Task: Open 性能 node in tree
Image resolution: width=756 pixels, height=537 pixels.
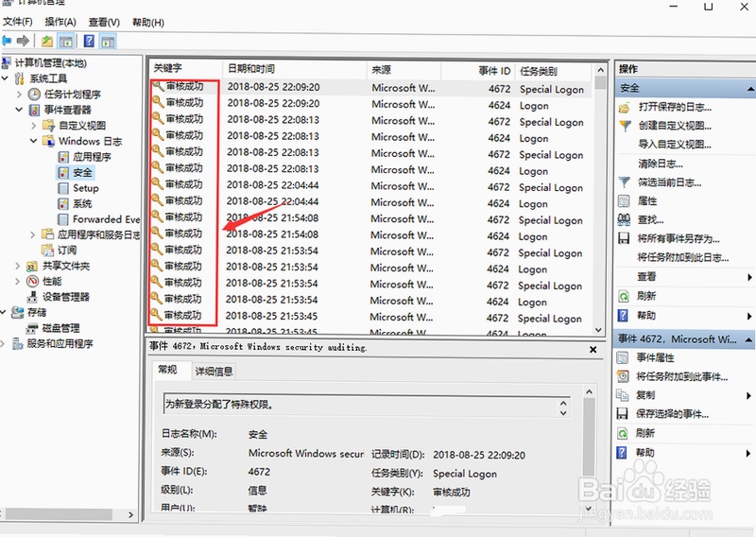Action: click(x=52, y=282)
